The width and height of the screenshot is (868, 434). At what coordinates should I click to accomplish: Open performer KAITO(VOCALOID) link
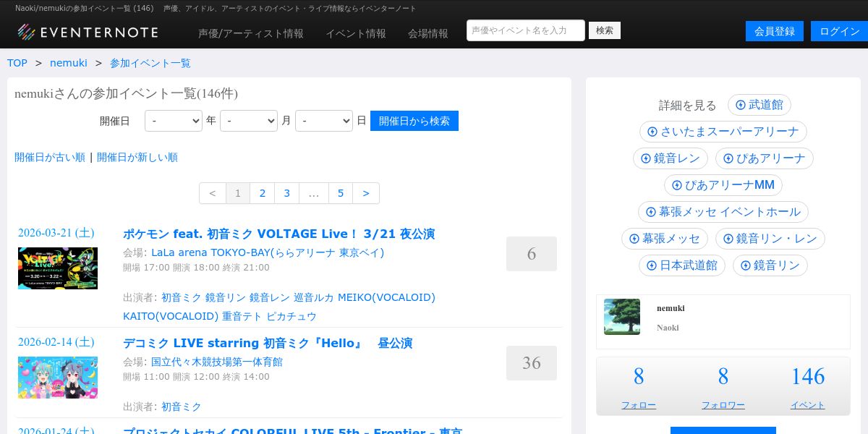[x=171, y=316]
